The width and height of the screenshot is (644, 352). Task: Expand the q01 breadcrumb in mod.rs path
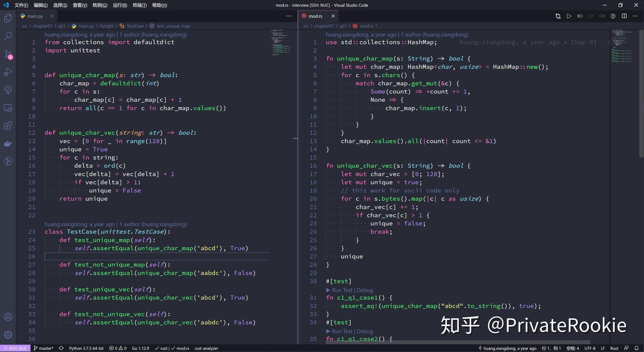[343, 26]
